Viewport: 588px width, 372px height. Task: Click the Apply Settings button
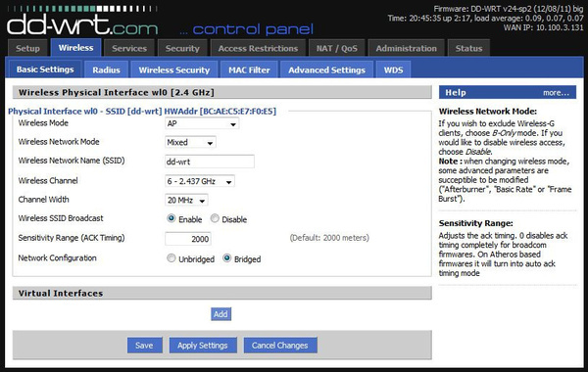[203, 346]
